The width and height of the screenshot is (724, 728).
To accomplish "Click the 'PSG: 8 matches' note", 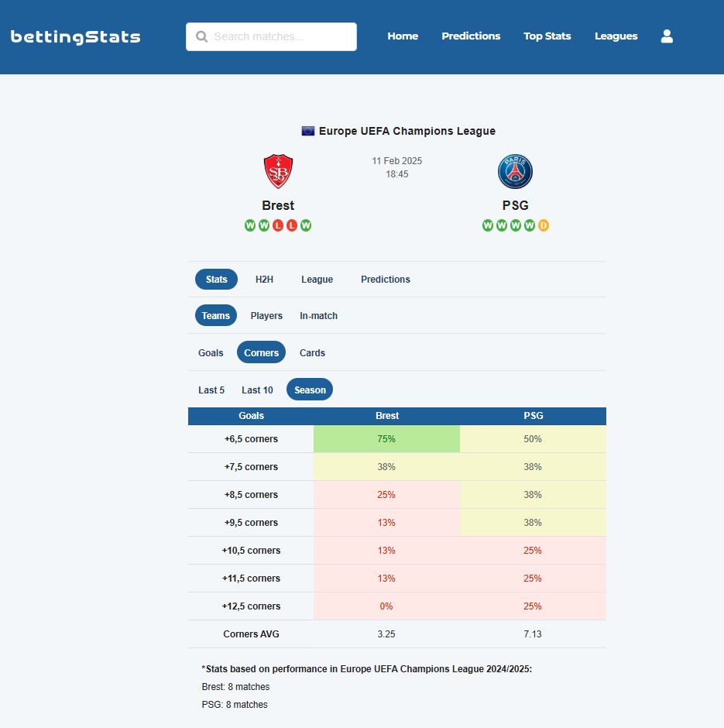I will coord(235,705).
